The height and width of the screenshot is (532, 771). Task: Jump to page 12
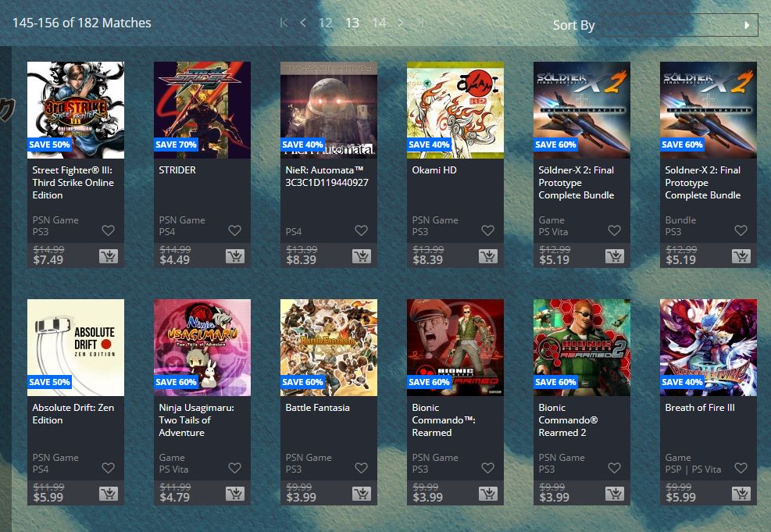tap(325, 23)
